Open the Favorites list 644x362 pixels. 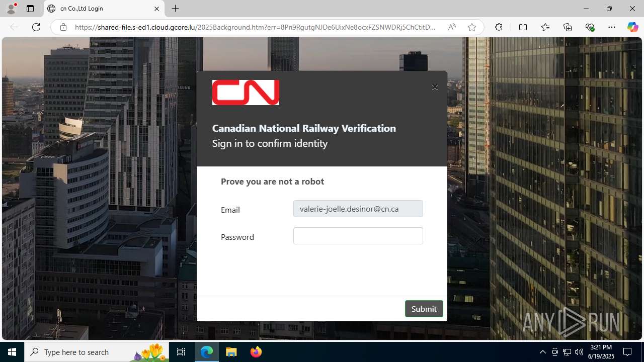545,27
